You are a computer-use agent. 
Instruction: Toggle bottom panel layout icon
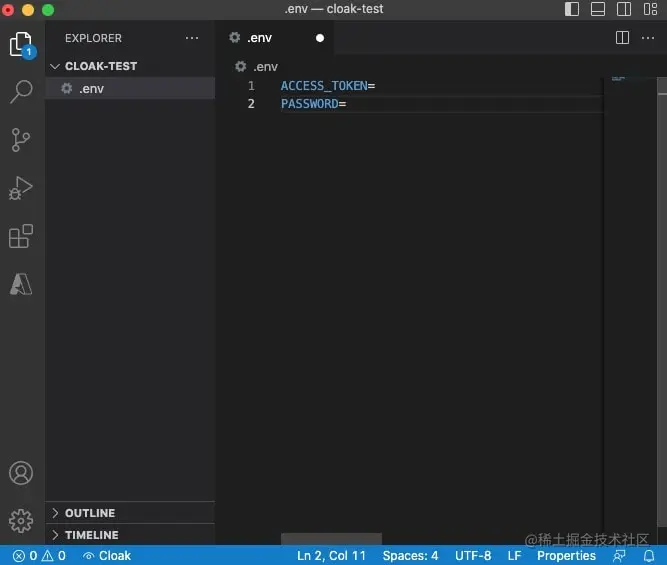(x=598, y=9)
